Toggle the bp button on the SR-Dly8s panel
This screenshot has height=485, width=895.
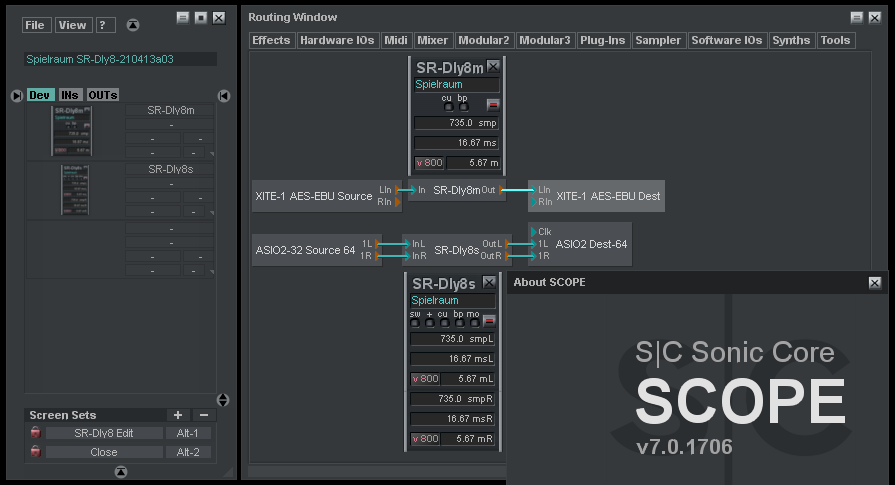coord(459,323)
